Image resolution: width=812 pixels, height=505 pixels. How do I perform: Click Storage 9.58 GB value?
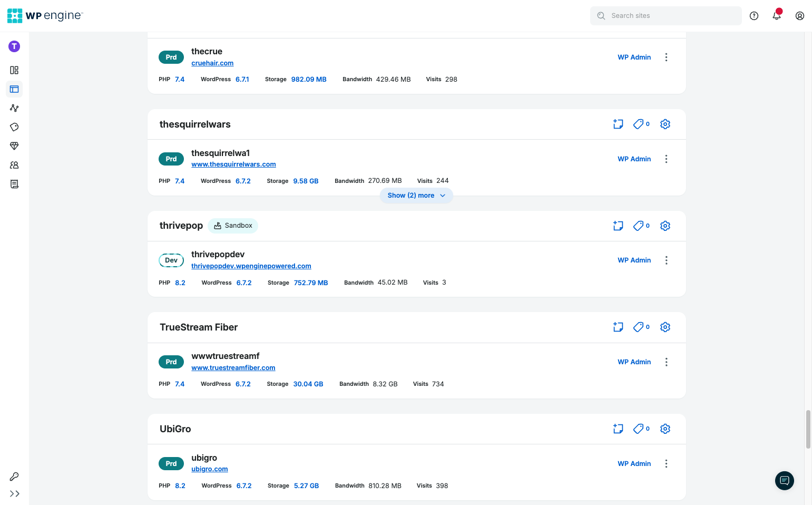tap(306, 181)
